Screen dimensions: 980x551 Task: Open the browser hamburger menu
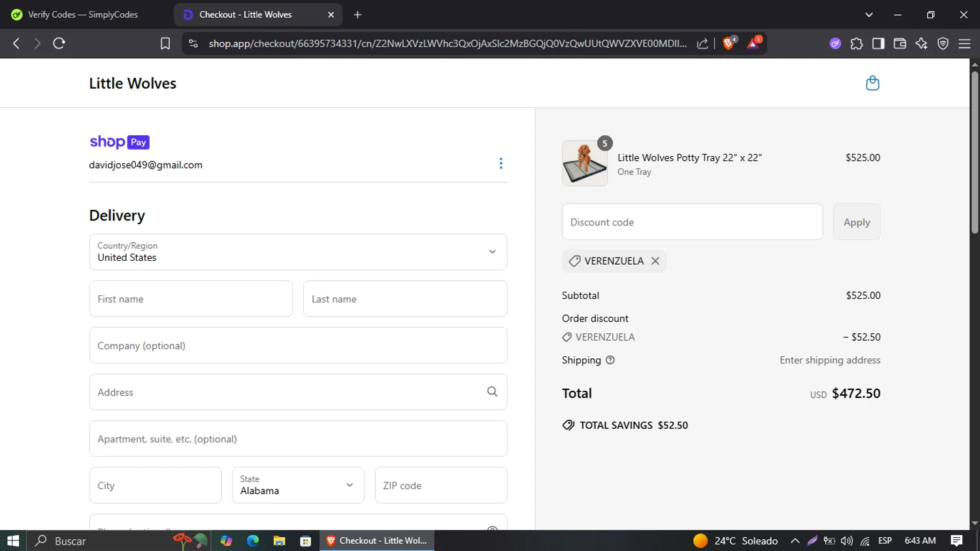964,43
